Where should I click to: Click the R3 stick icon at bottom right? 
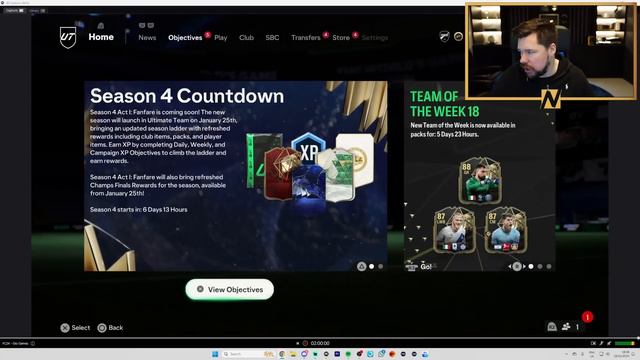(x=552, y=327)
